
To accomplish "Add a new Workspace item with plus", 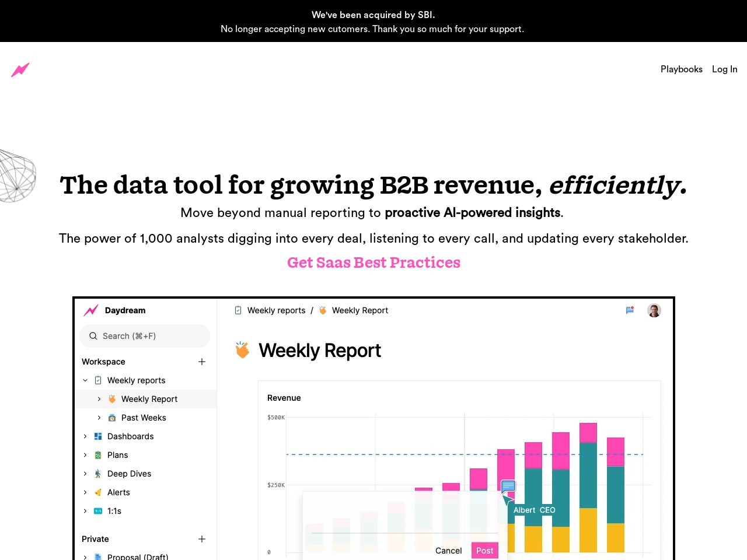I will [202, 362].
